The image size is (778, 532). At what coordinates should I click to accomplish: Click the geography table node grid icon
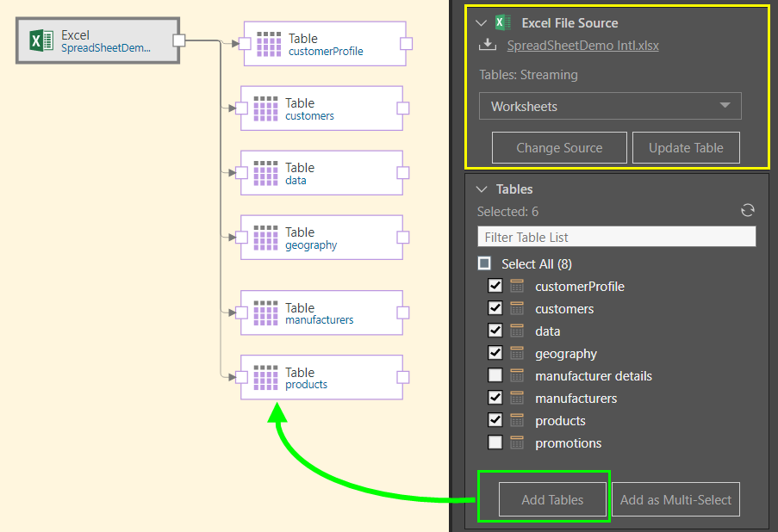[266, 238]
